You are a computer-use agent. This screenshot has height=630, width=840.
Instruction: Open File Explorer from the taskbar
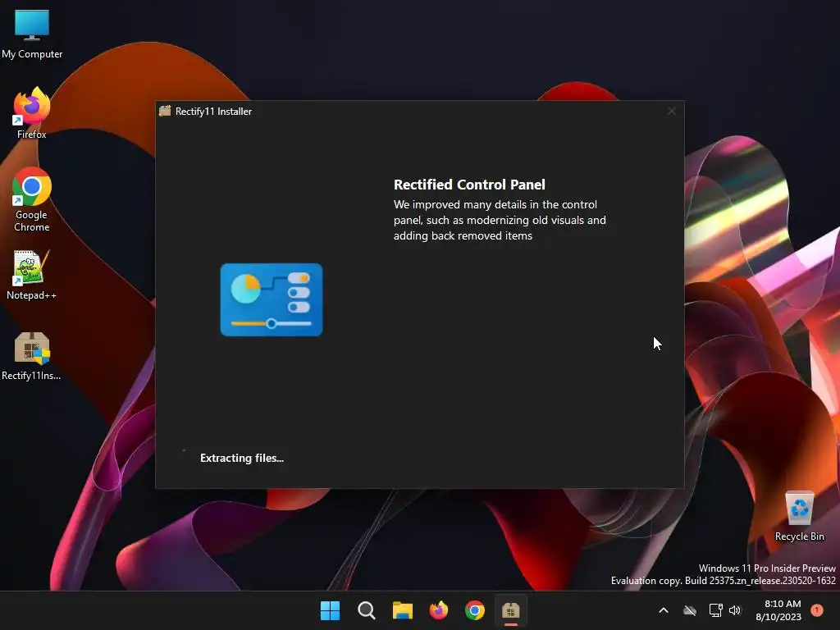(x=402, y=610)
